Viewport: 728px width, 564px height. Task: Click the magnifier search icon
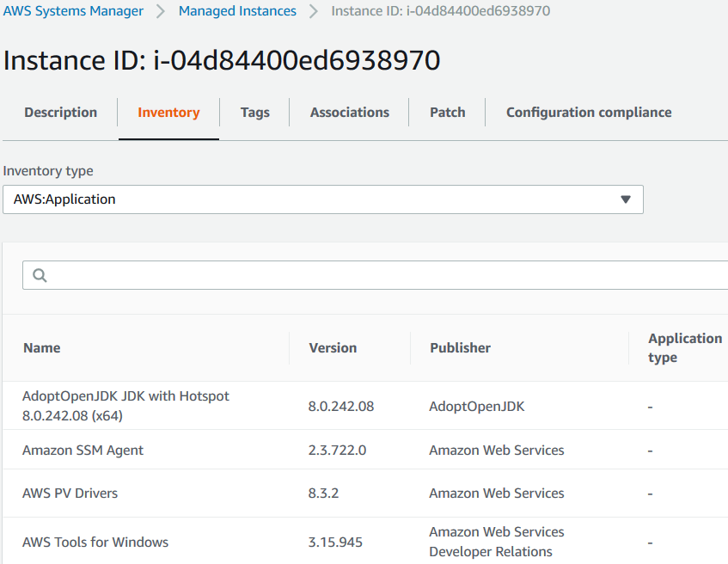pos(40,275)
